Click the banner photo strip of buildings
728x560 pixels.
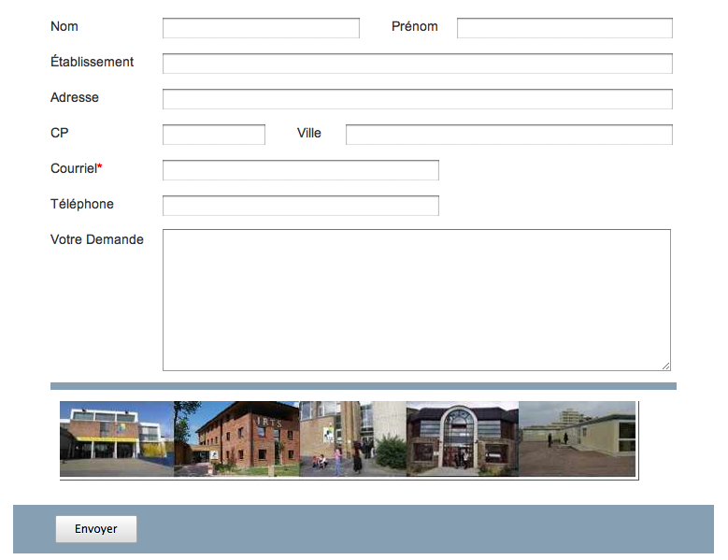(x=350, y=439)
